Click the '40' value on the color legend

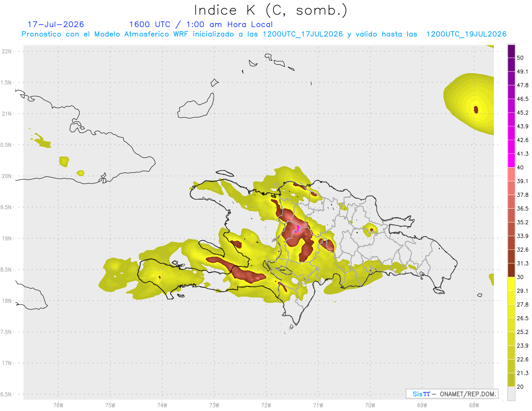[520, 168]
